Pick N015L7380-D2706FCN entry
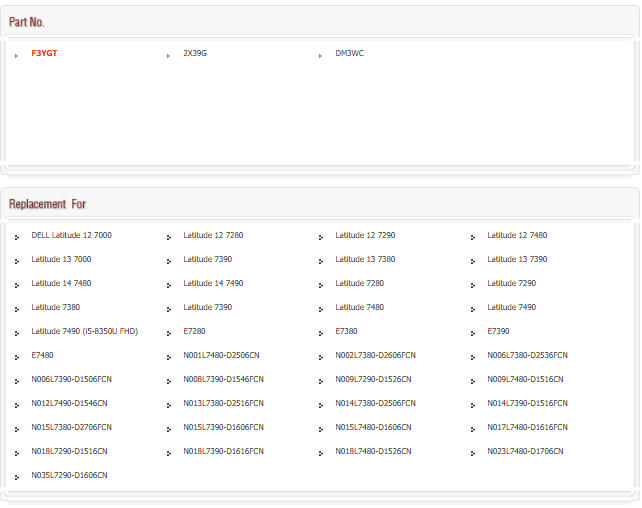The width and height of the screenshot is (642, 508). click(72, 427)
